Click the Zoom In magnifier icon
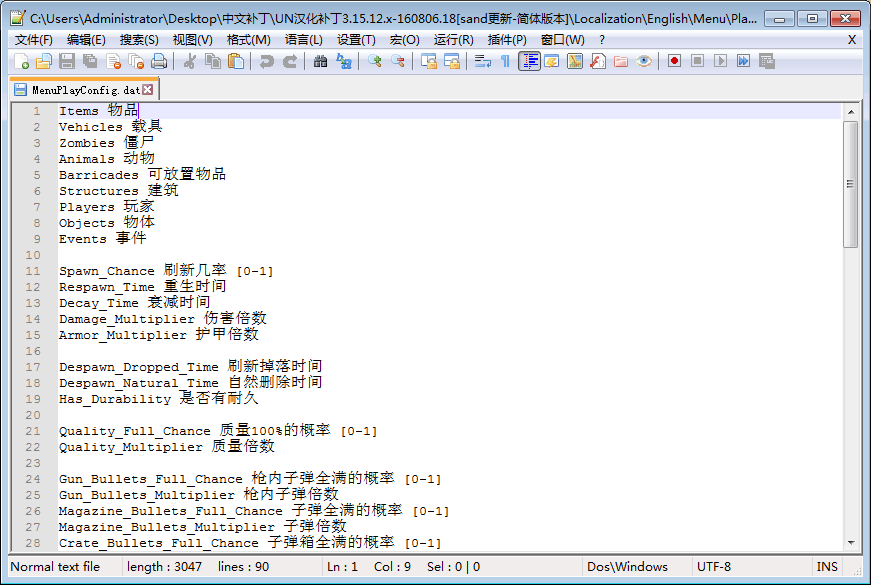This screenshot has height=585, width=871. 375,61
